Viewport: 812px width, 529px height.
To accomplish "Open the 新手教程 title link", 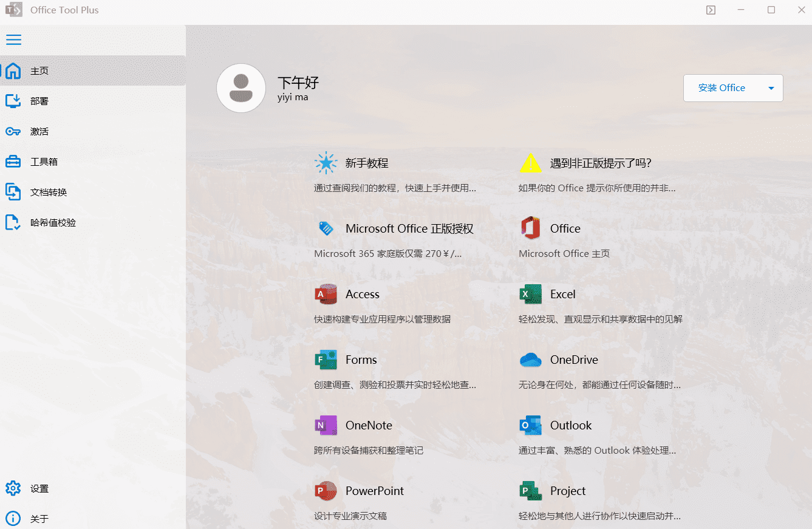I will click(x=367, y=163).
